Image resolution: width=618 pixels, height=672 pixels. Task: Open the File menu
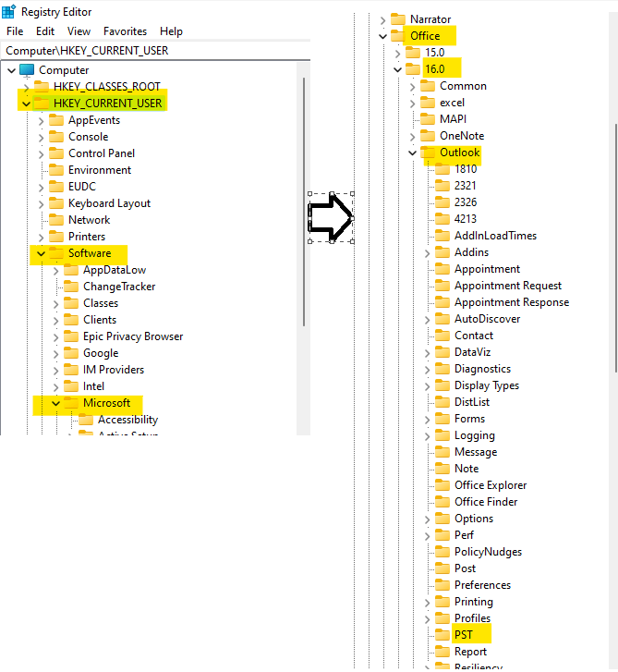15,31
